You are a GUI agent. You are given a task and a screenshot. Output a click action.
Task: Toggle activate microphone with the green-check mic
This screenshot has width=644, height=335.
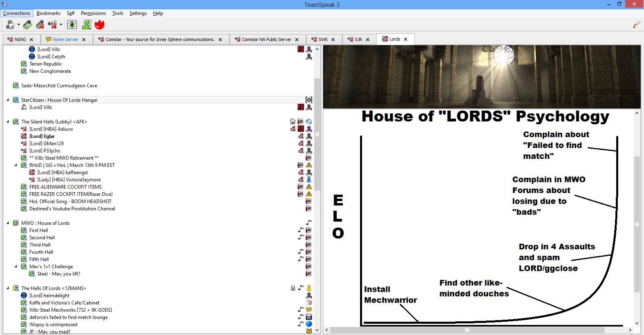[x=27, y=25]
